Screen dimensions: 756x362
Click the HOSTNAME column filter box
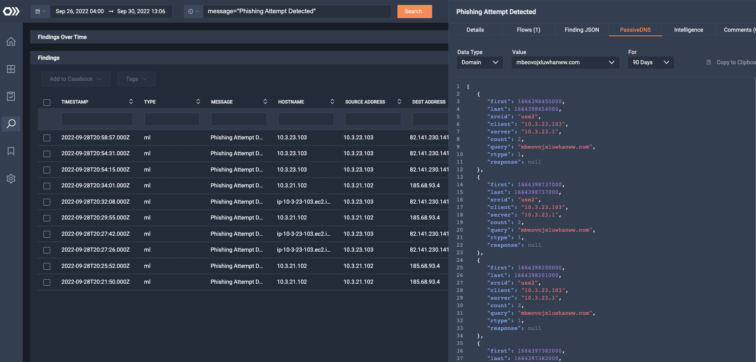306,119
